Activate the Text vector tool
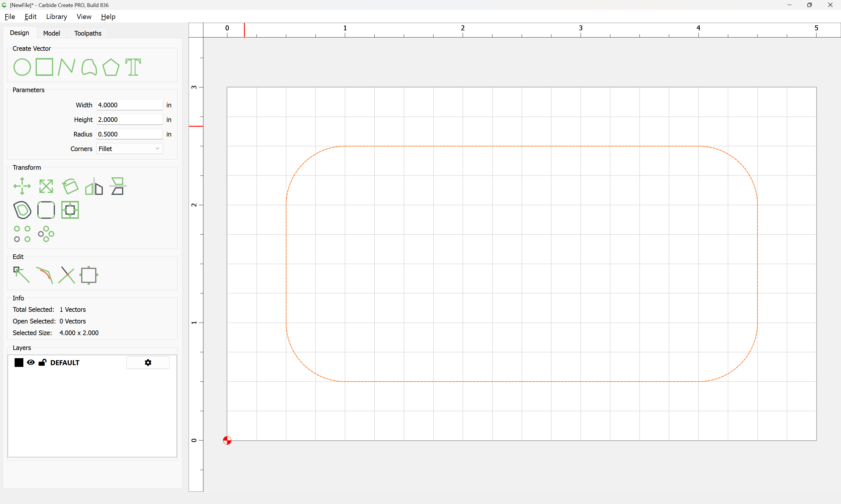 pyautogui.click(x=133, y=67)
